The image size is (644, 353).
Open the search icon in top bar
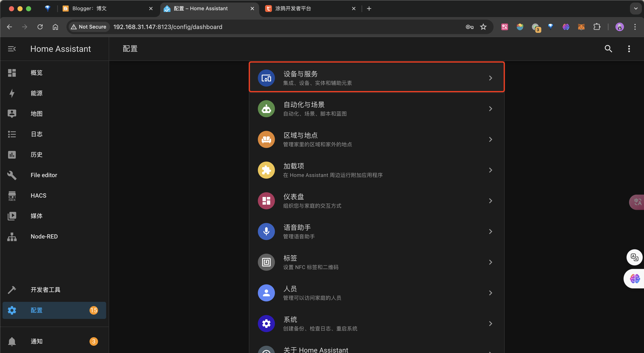coord(608,49)
